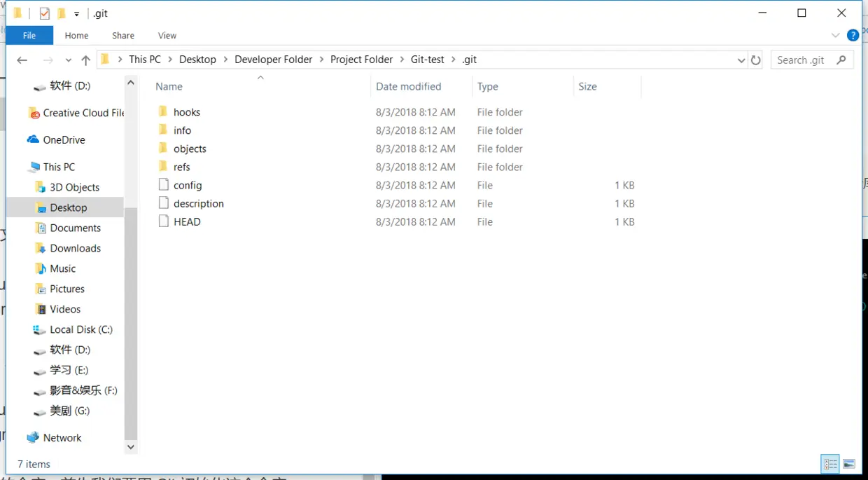
Task: Expand chevron after Developer Folder in path
Action: pos(321,60)
